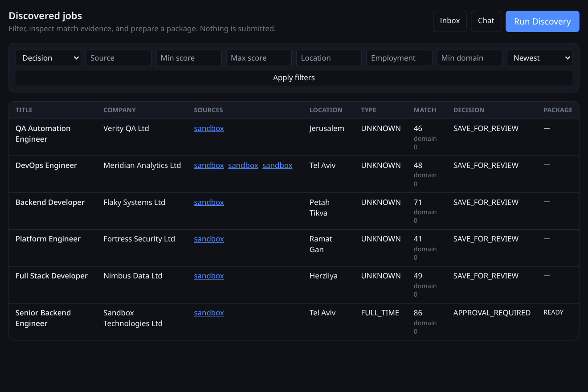Focus the Location filter field
Screen dimensions: 588x392
[329, 58]
